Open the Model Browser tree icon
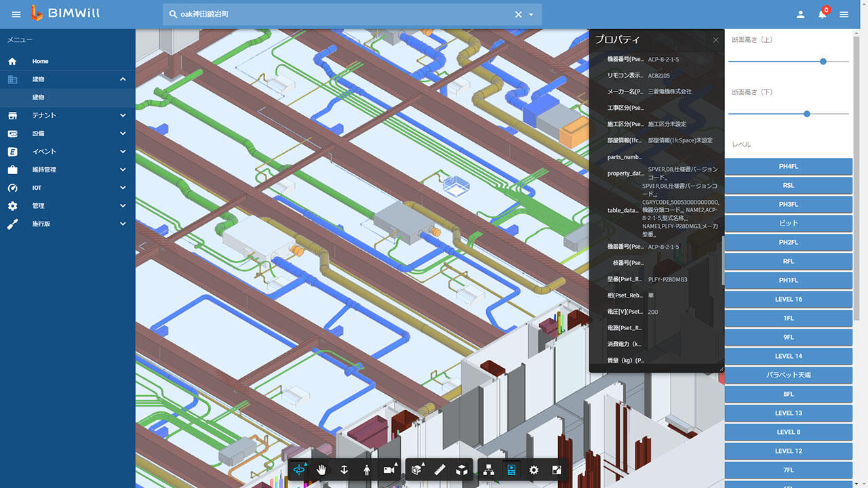This screenshot has height=488, width=868. pos(489,470)
